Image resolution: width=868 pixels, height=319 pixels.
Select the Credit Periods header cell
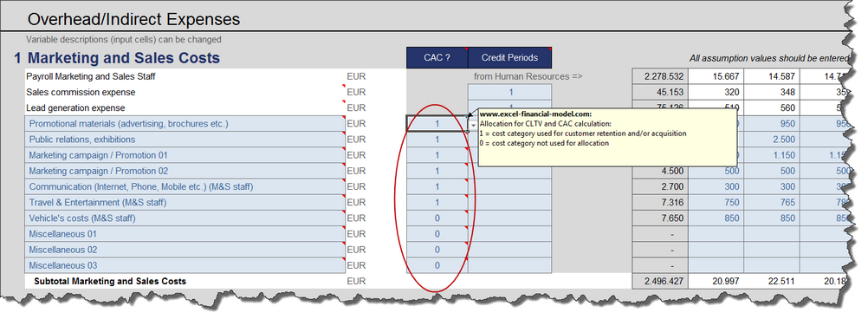tap(510, 57)
